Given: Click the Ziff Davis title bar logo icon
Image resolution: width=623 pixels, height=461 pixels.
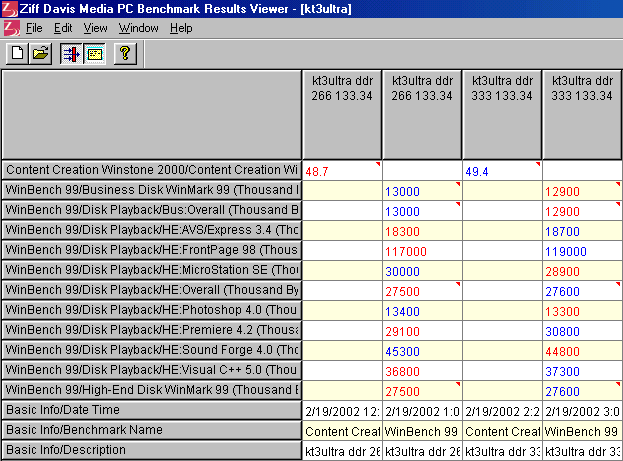Looking at the screenshot, I should click(10, 9).
